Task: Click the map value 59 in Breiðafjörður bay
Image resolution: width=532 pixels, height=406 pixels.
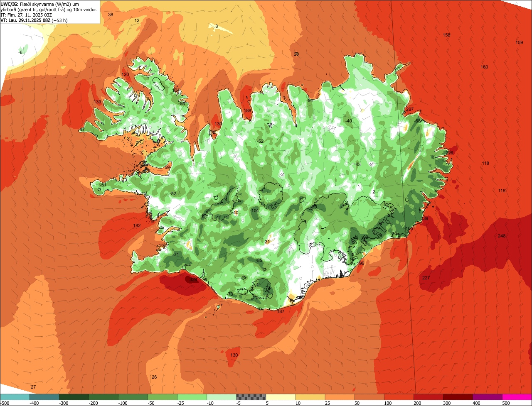Action: tap(167, 167)
